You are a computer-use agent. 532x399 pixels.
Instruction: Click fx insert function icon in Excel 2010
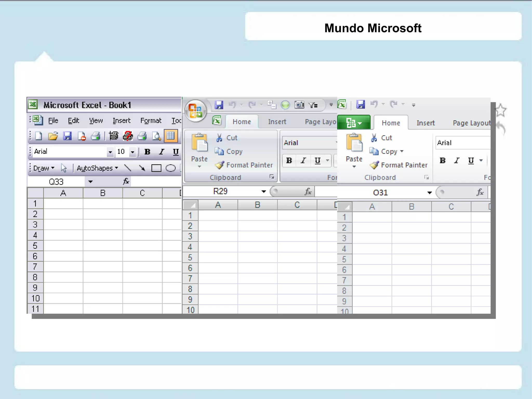click(x=480, y=192)
